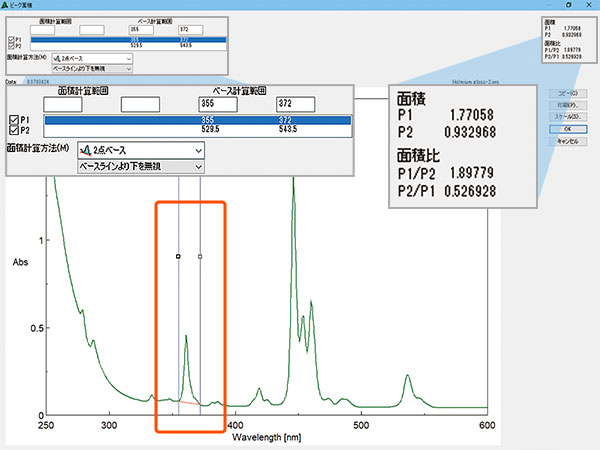
Task: Click the 2点ベース peak icon in enlarged dropdown
Action: pos(85,150)
